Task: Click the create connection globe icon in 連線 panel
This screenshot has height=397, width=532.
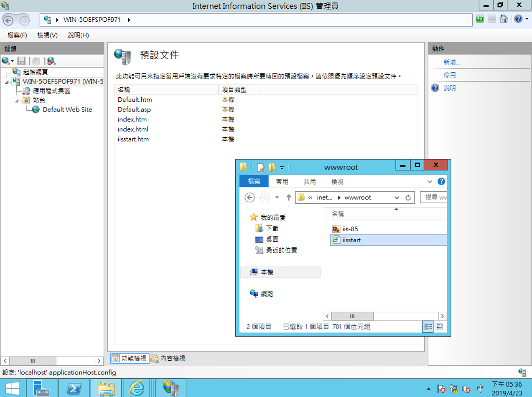Action: pyautogui.click(x=6, y=61)
